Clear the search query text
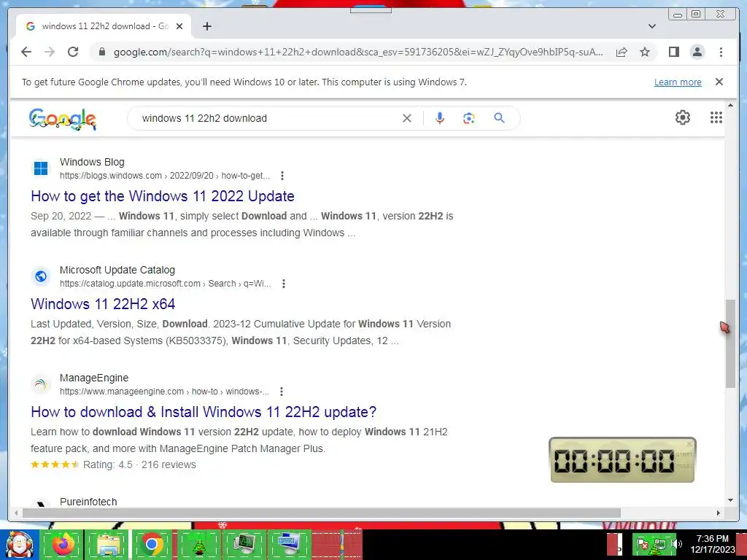Image resolution: width=747 pixels, height=560 pixels. coord(407,118)
